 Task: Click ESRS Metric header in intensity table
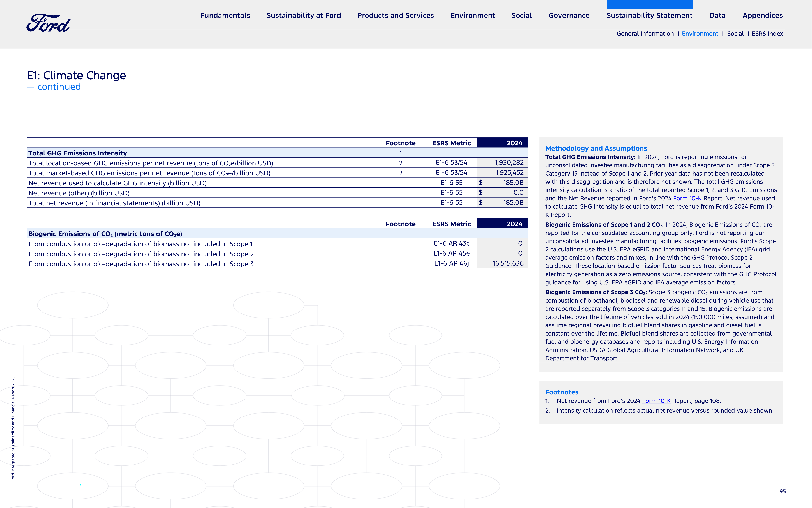point(452,143)
